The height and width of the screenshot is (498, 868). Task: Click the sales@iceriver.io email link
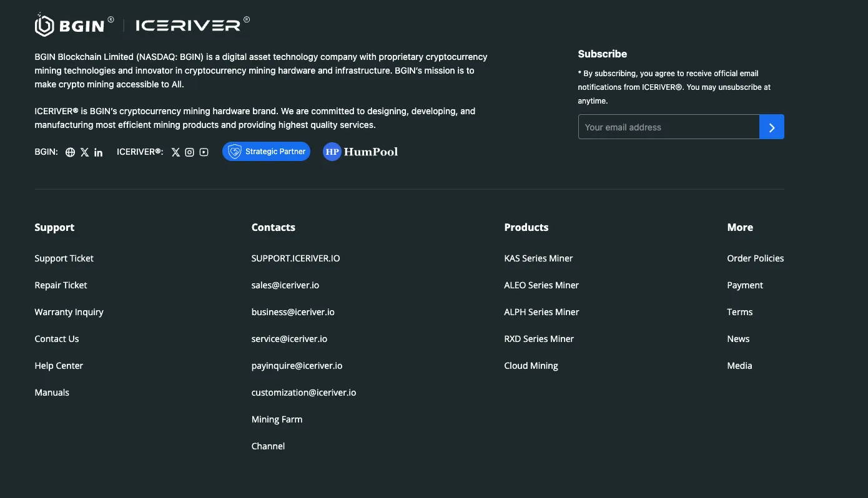[285, 285]
